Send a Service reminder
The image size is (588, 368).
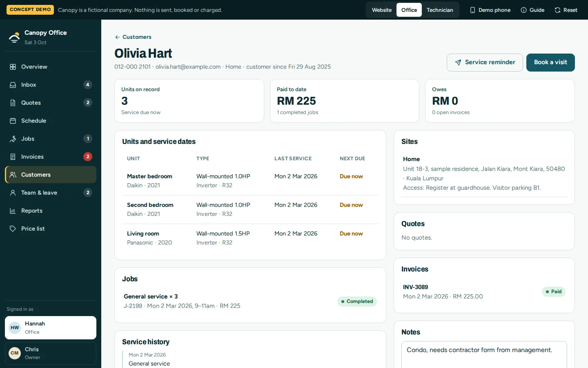tap(485, 63)
